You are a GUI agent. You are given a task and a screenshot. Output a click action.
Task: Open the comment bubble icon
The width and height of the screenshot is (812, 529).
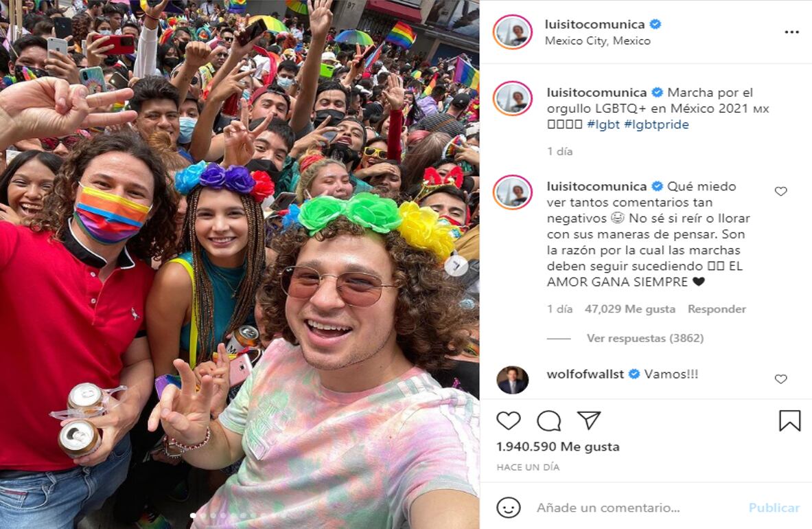pos(548,420)
